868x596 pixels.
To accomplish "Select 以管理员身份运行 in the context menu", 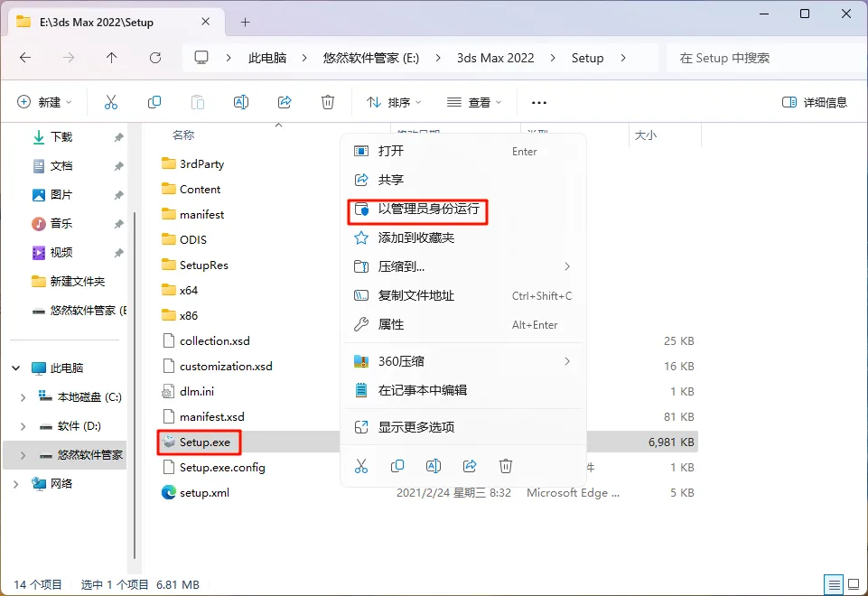I will (462, 210).
